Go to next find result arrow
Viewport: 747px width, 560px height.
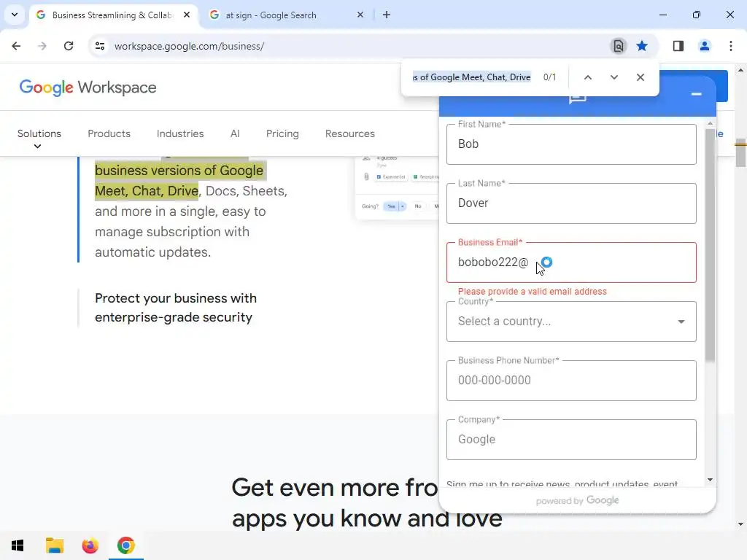(x=614, y=77)
